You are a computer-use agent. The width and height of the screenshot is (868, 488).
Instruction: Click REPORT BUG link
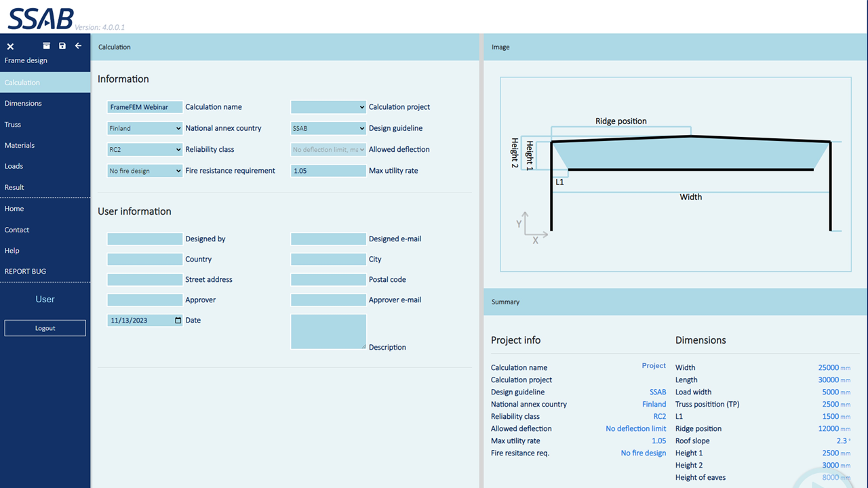[x=45, y=272]
